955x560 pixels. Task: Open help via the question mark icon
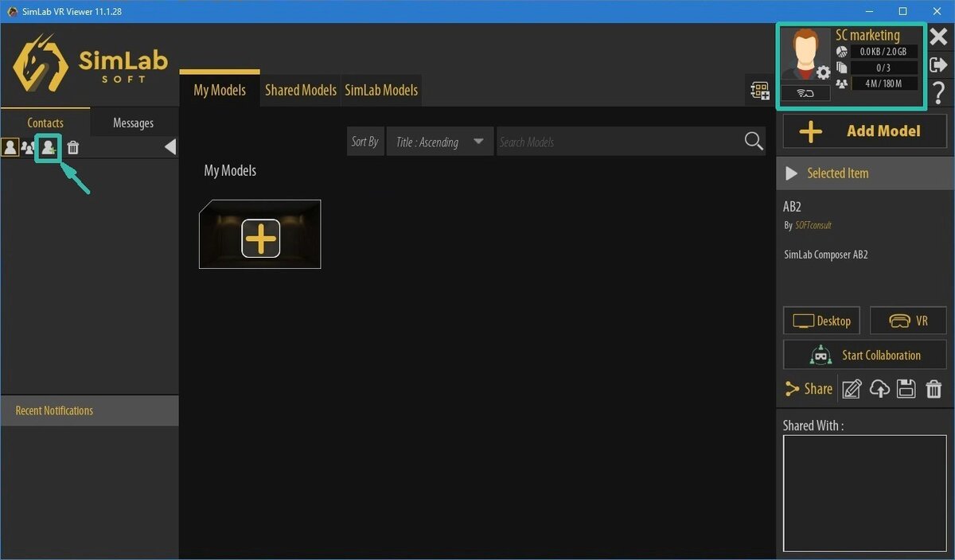pyautogui.click(x=938, y=93)
